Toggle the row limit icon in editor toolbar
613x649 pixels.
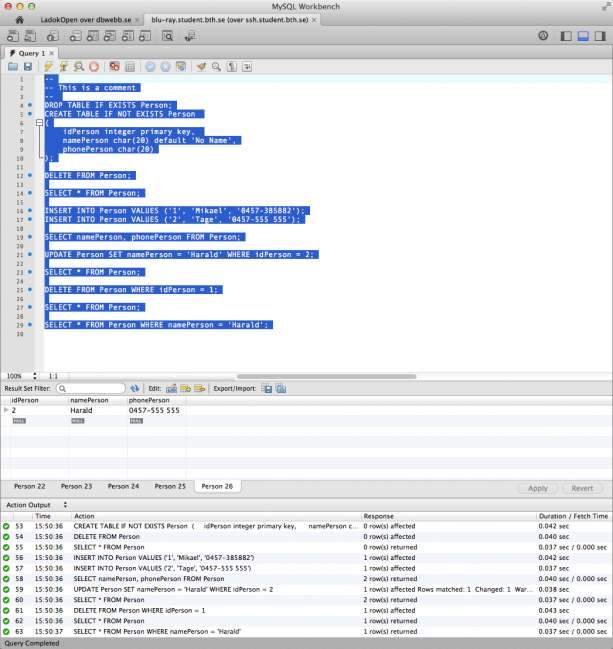pos(130,67)
